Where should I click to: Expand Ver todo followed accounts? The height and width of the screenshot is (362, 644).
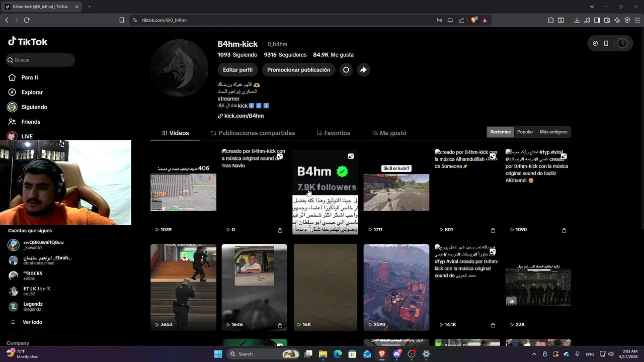[32, 322]
